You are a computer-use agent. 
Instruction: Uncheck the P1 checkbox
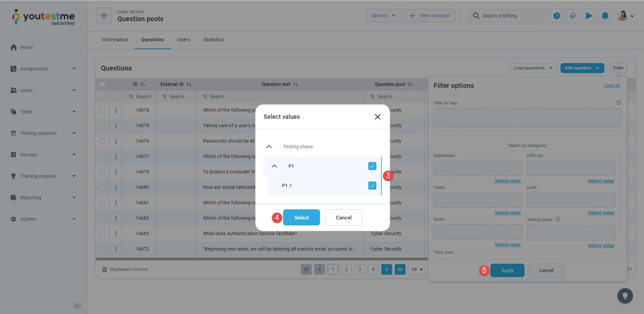372,166
